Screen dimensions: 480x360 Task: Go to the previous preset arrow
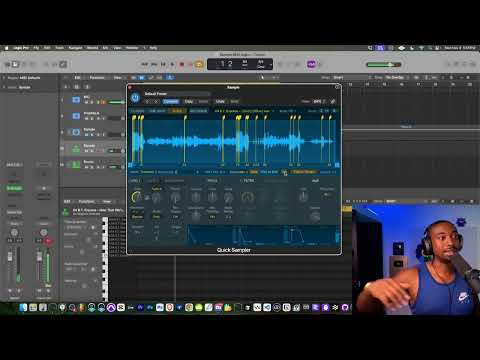pyautogui.click(x=148, y=101)
